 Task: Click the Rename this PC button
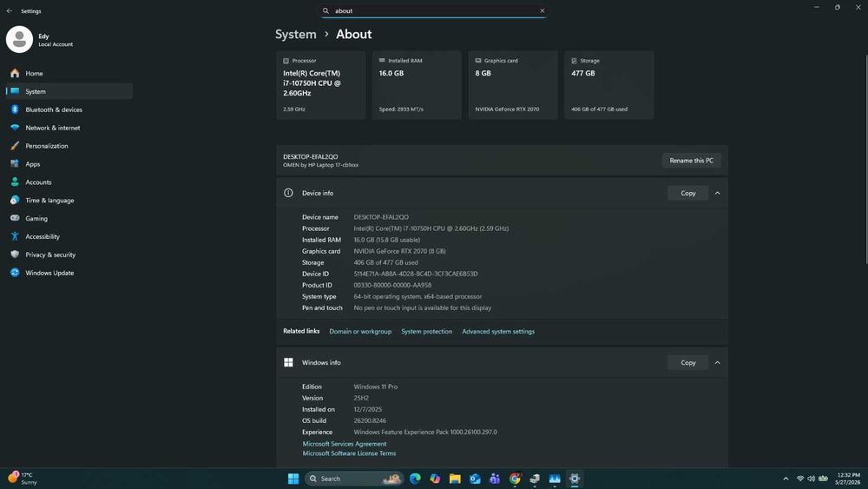pos(692,161)
